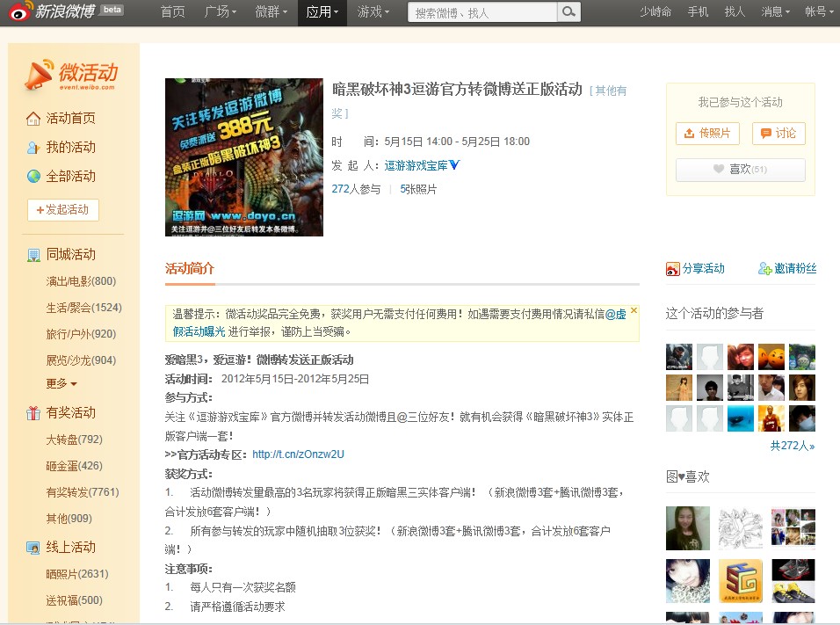Click the monitor icon beside 线上活动
The width and height of the screenshot is (840, 625).
pyautogui.click(x=33, y=548)
